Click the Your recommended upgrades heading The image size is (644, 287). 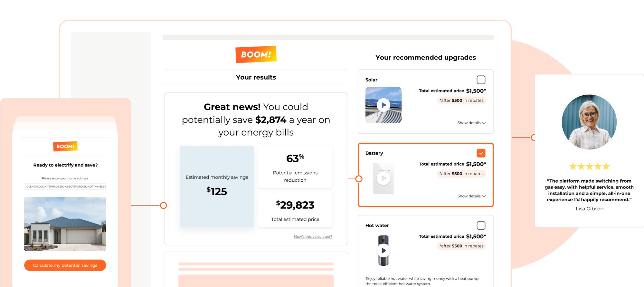[x=425, y=58]
